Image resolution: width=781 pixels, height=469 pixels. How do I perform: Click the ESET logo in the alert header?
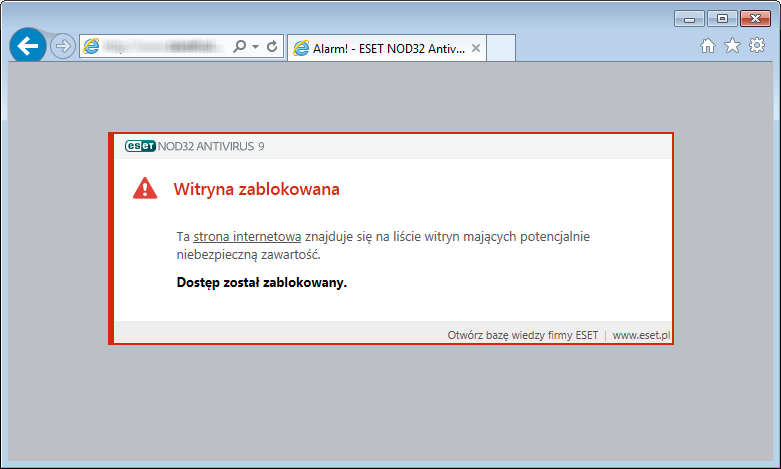pos(140,146)
